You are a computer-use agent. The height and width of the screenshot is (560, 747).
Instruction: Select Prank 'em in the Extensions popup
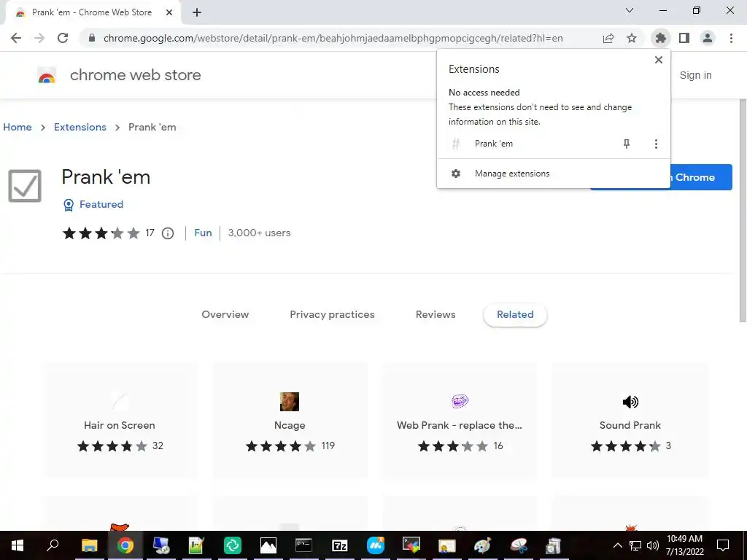click(x=494, y=144)
